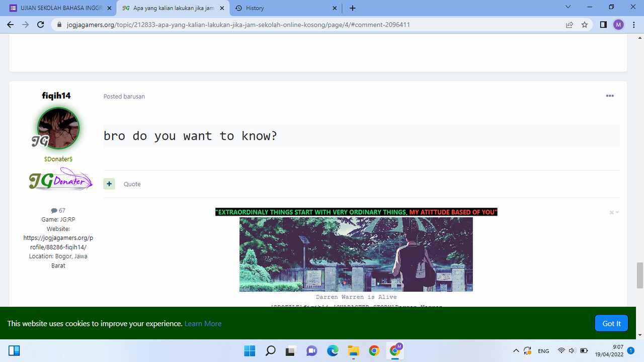The width and height of the screenshot is (644, 362).
Task: Select the Apa yang kalian lakukan tab
Action: click(173, 8)
